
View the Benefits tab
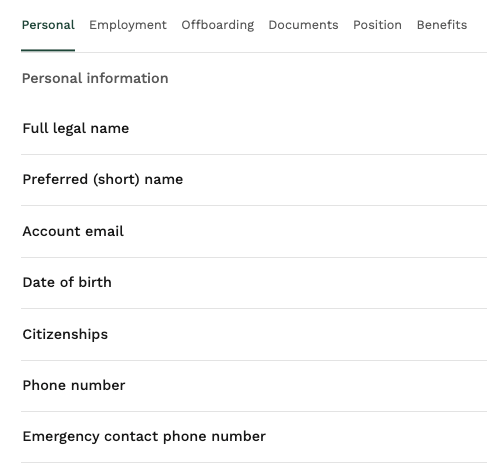point(442,25)
